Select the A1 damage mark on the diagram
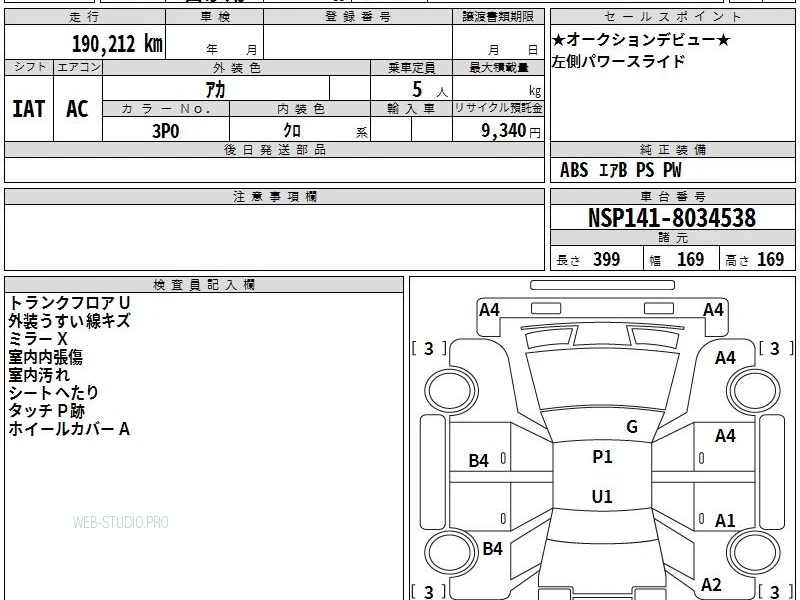This screenshot has width=800, height=600. 725,520
